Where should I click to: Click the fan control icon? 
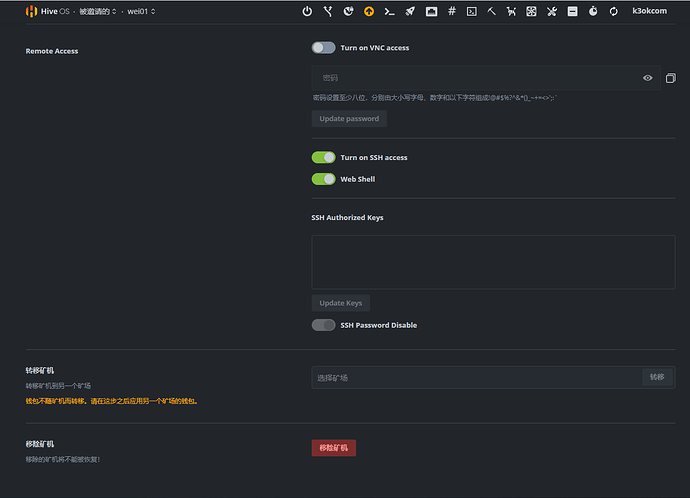pyautogui.click(x=531, y=11)
